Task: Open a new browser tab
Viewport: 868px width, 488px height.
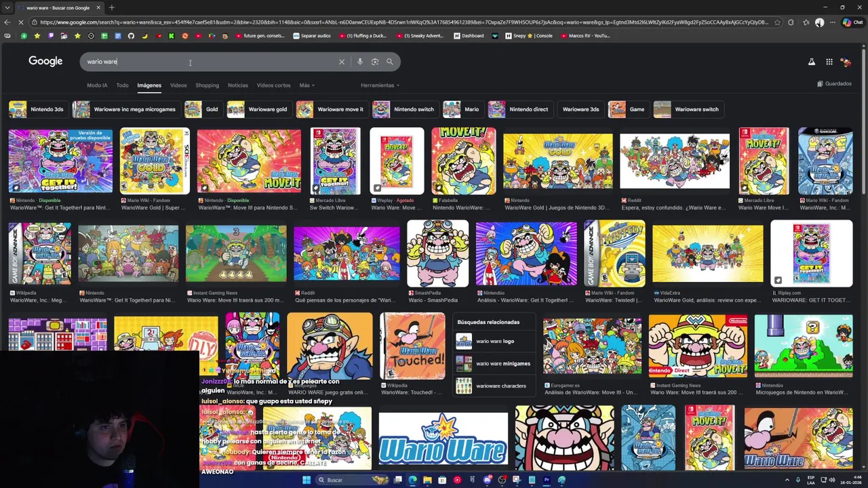Action: (x=112, y=7)
